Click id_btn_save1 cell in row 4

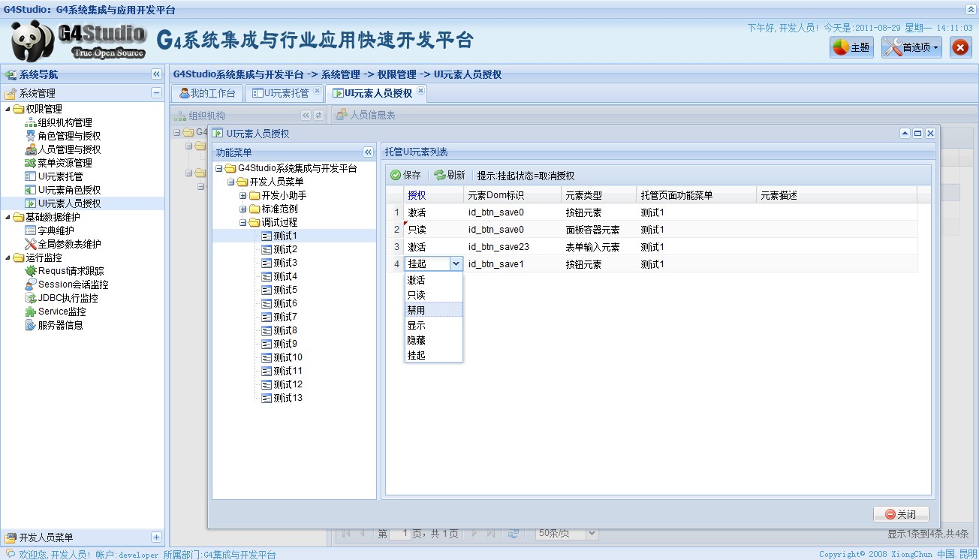tap(513, 264)
